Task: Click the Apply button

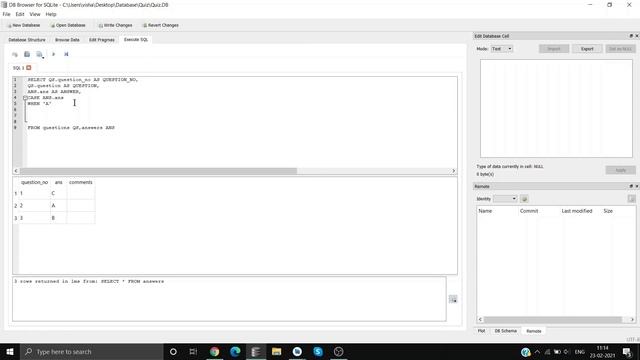Action: [x=620, y=170]
